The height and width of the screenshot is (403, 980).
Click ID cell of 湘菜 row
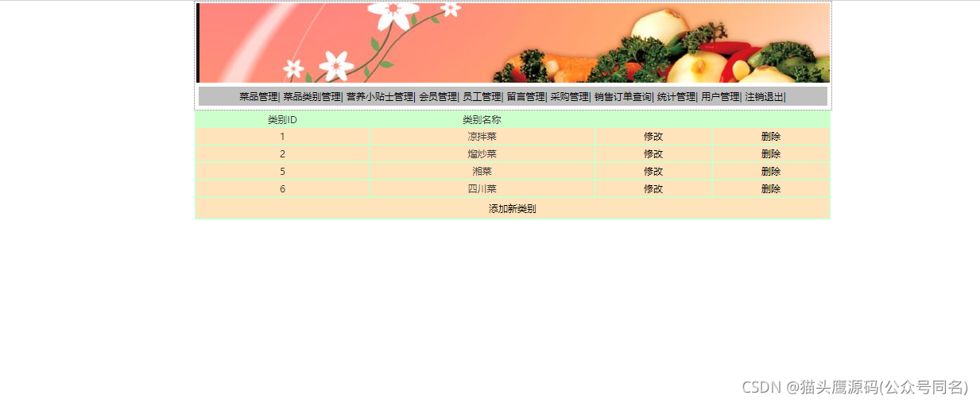click(x=282, y=172)
